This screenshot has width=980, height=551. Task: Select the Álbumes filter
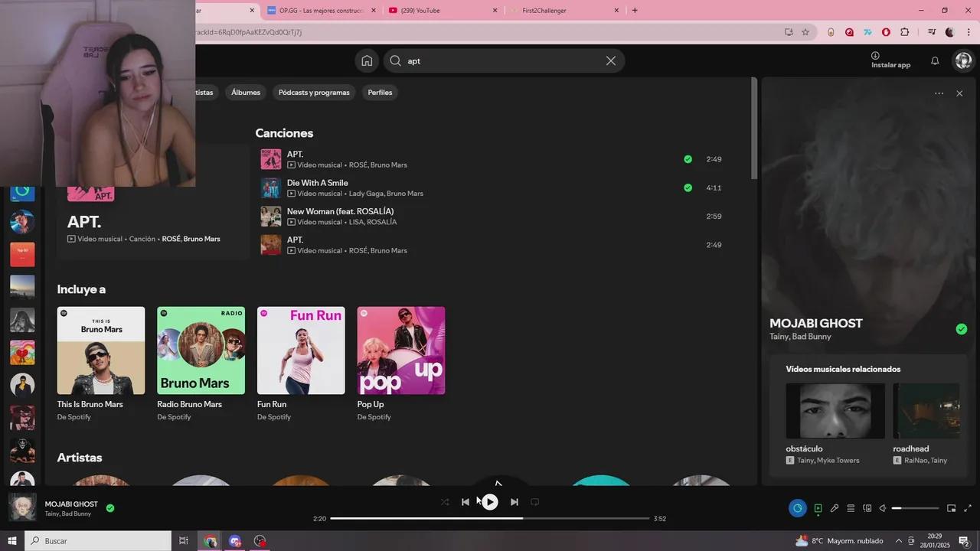pos(246,93)
